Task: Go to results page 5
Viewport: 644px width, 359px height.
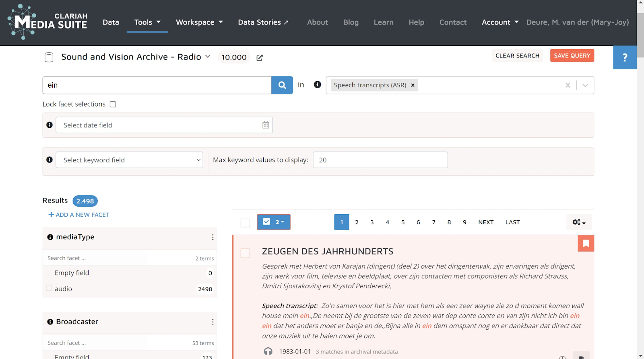Action: [x=403, y=222]
